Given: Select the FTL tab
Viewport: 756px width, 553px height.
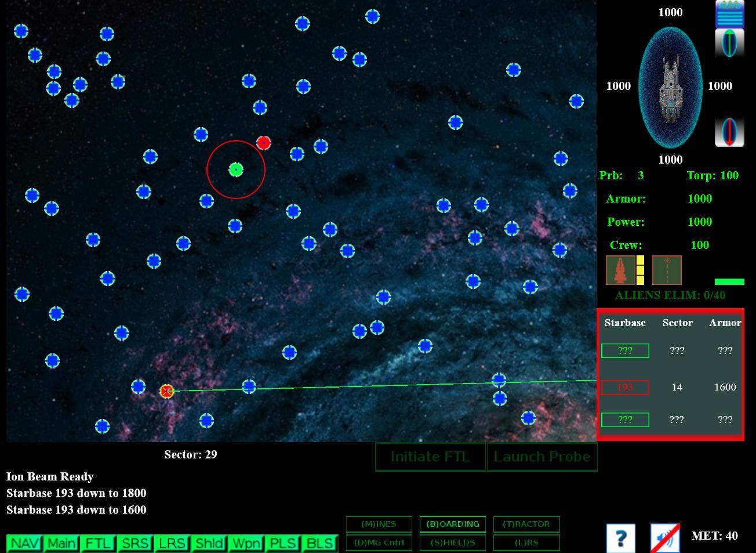Looking at the screenshot, I should point(98,543).
